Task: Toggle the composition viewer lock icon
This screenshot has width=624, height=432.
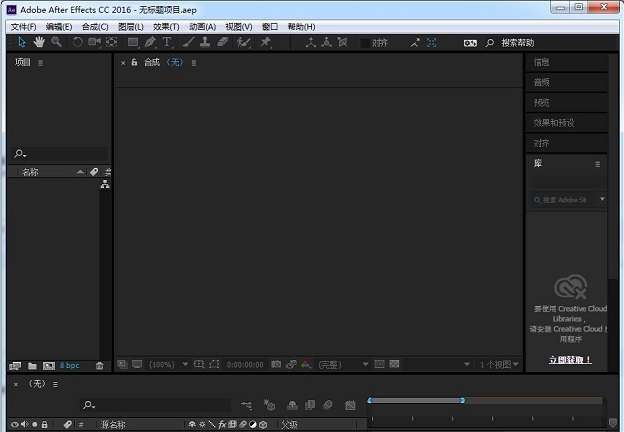Action: point(135,62)
